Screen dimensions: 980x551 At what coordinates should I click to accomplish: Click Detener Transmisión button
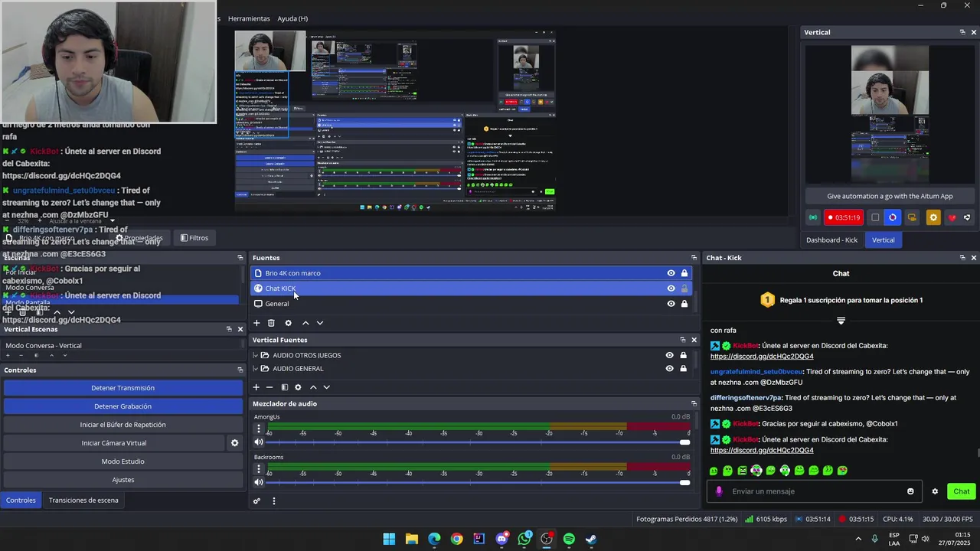click(x=123, y=388)
